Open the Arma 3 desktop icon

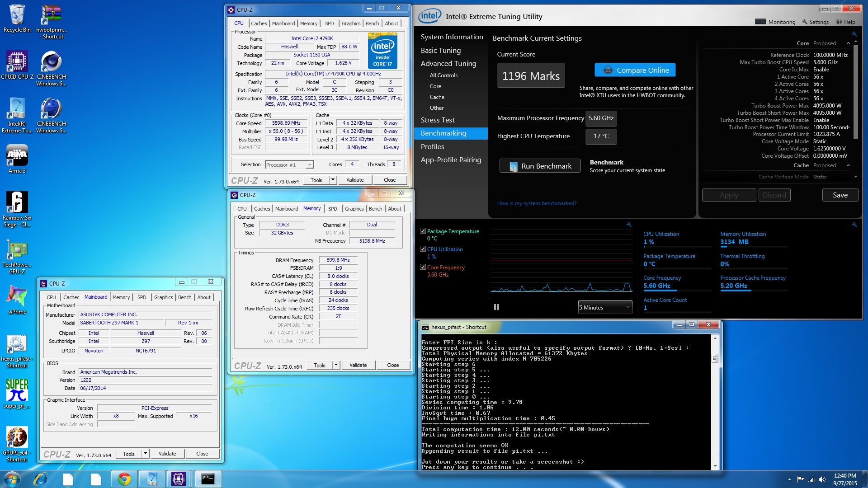17,159
